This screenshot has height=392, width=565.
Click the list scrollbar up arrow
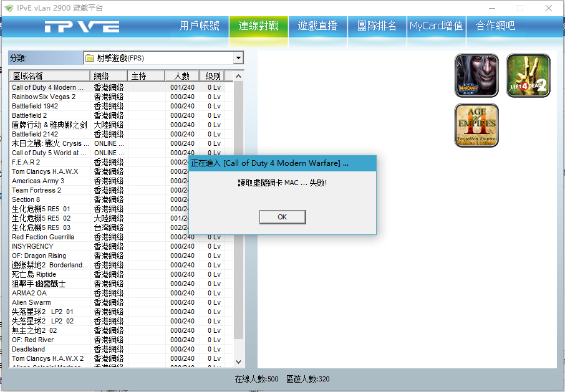pos(238,76)
